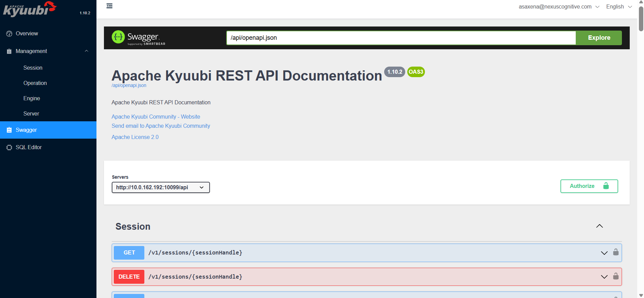Click the GET row path /v1/sessions/{sessionHandle}
Image resolution: width=644 pixels, height=298 pixels.
click(195, 253)
